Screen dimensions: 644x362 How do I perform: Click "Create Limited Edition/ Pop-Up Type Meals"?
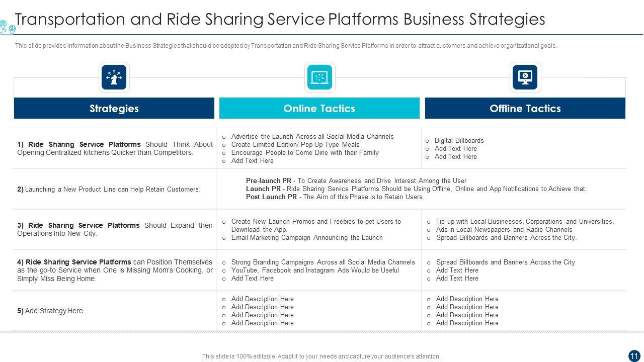click(295, 145)
